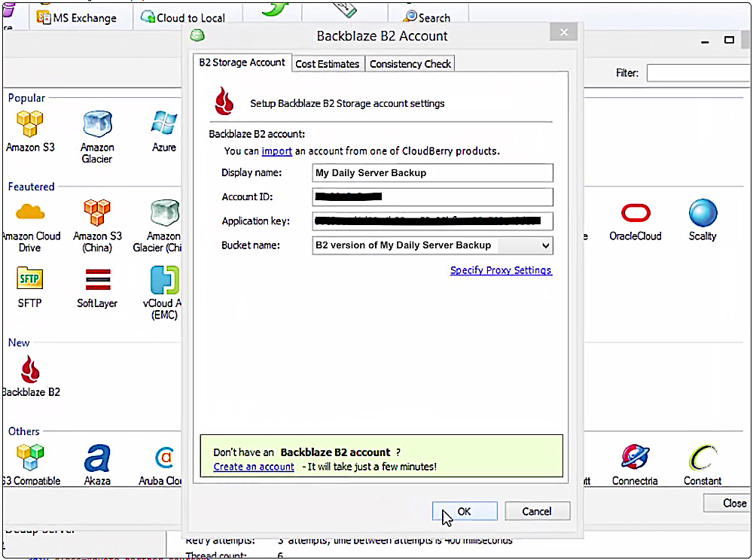The height and width of the screenshot is (560, 753).
Task: Switch to the B2 Storage Account tab
Action: (242, 62)
